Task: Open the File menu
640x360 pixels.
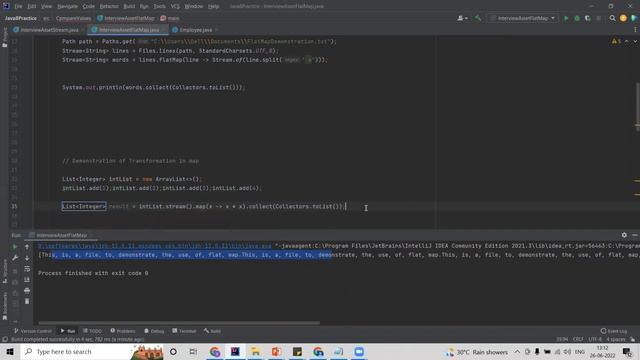Action: coord(18,6)
